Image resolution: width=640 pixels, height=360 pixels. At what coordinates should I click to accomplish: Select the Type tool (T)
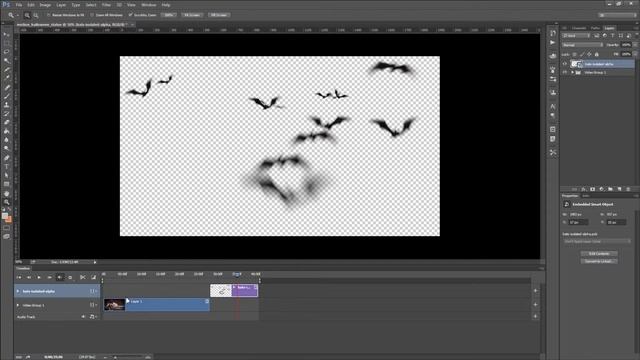(7, 167)
